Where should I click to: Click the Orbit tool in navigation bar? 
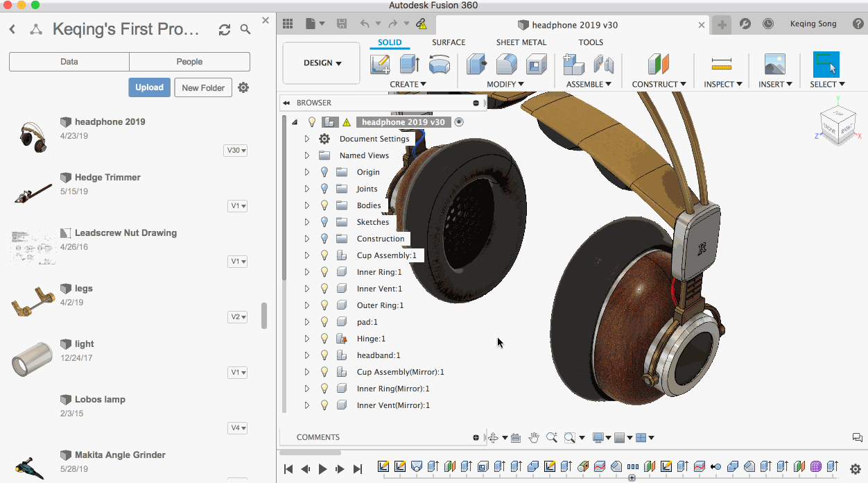pyautogui.click(x=493, y=437)
